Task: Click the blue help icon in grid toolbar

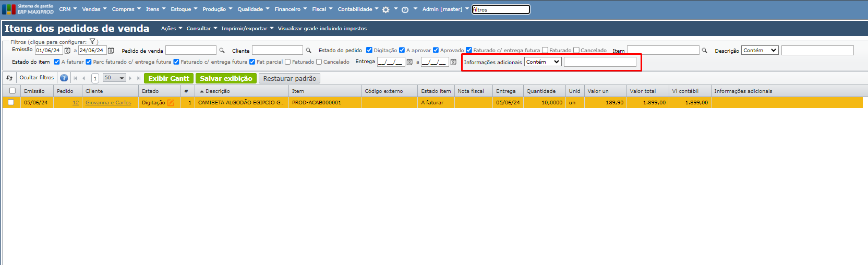Action: click(x=64, y=78)
